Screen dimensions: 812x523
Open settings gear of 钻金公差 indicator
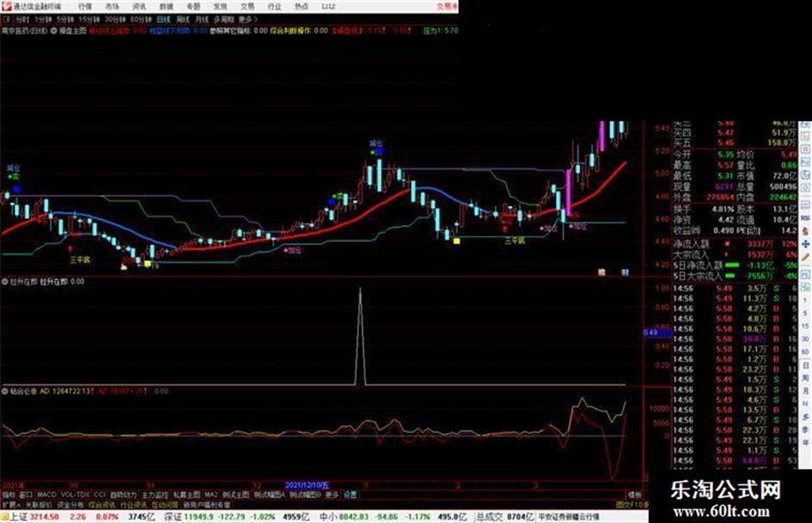(4, 391)
